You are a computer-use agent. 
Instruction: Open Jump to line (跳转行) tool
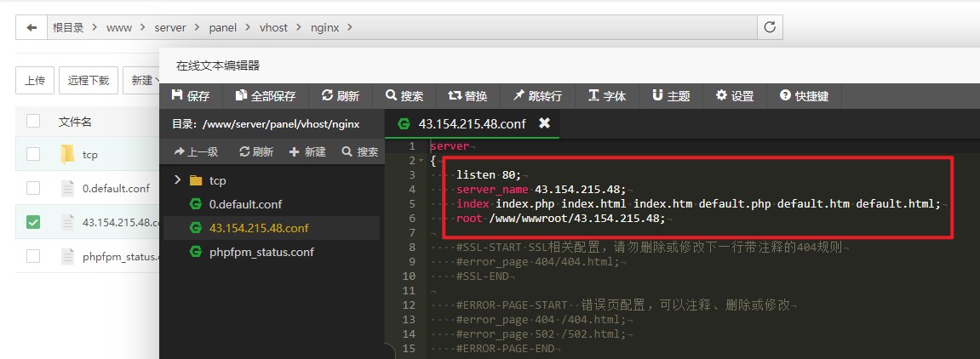click(x=537, y=96)
